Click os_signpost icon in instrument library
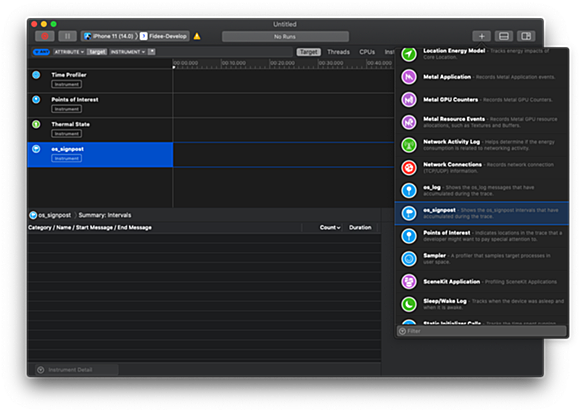Viewport: 586px width, 412px height. tap(409, 213)
